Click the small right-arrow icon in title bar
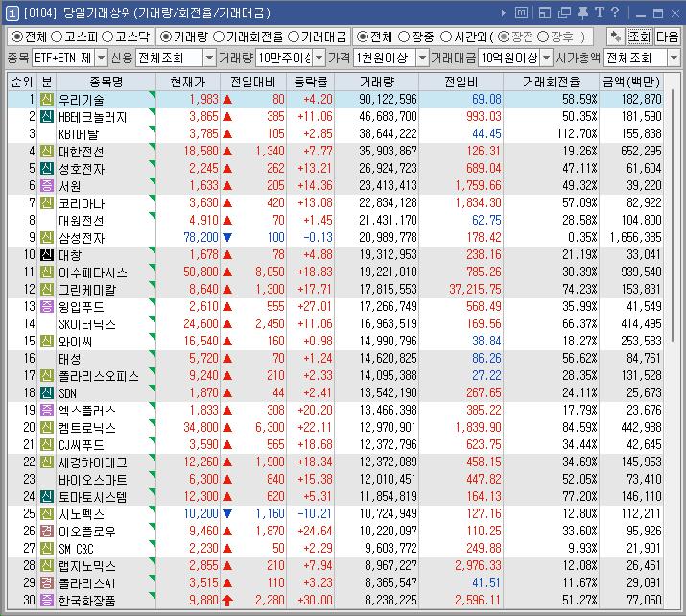This screenshot has width=686, height=616. 504,13
